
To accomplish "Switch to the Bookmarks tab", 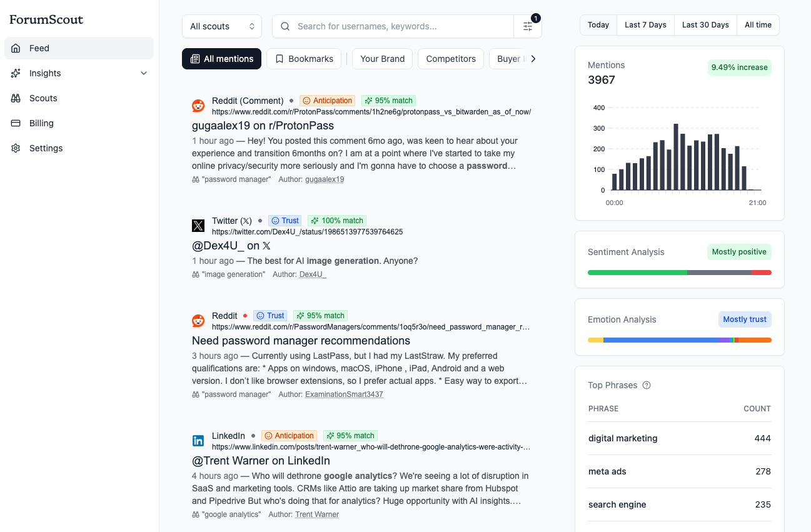I will [304, 58].
